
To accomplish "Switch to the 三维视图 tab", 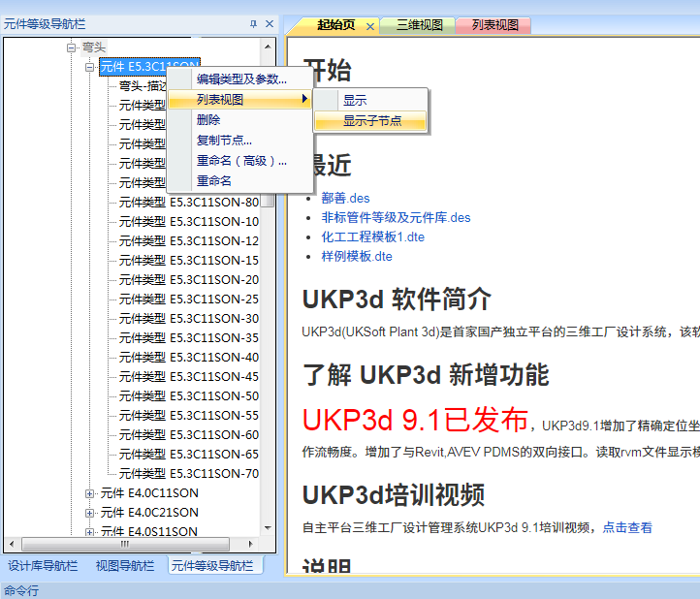I will pyautogui.click(x=420, y=25).
